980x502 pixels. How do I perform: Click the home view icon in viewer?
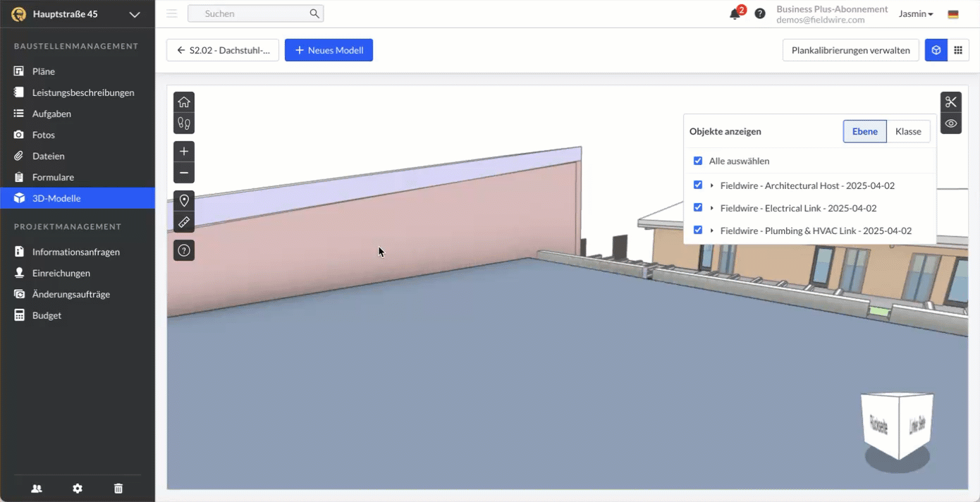[x=184, y=102]
